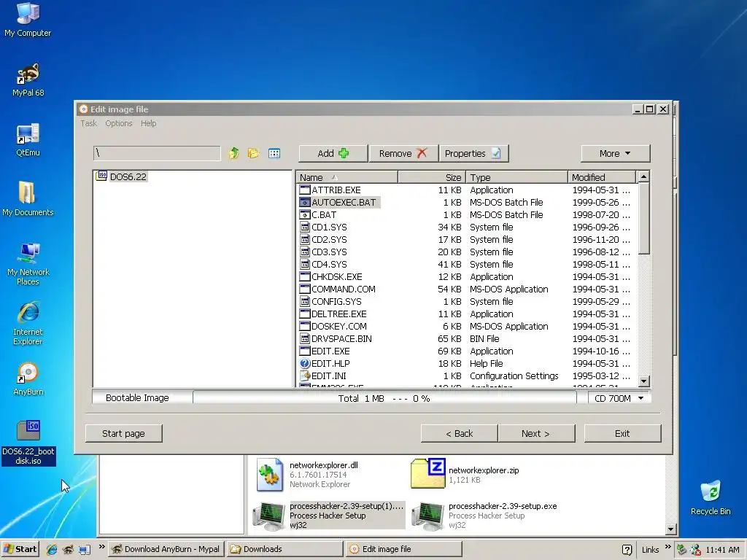Open the Options menu
Viewport: 747px width, 560px height.
(x=119, y=123)
